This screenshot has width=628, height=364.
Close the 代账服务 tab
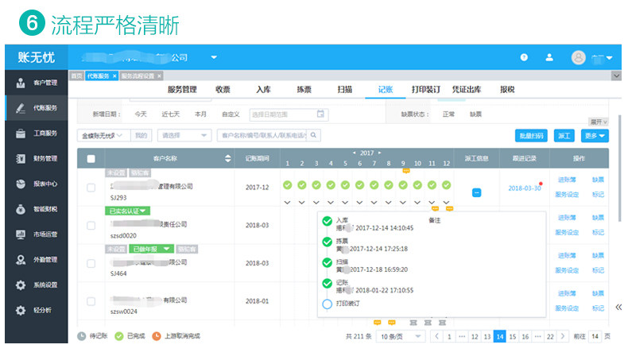[114, 76]
